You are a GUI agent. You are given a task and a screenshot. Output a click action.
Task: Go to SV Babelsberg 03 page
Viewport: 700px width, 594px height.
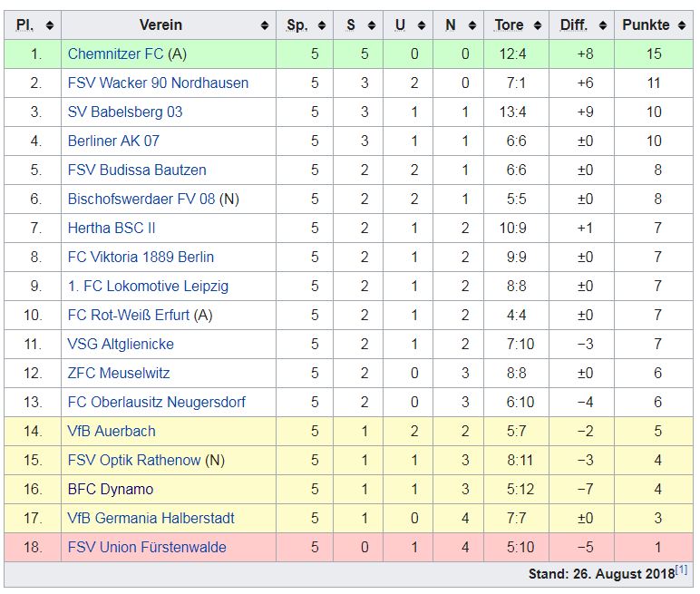coord(124,112)
